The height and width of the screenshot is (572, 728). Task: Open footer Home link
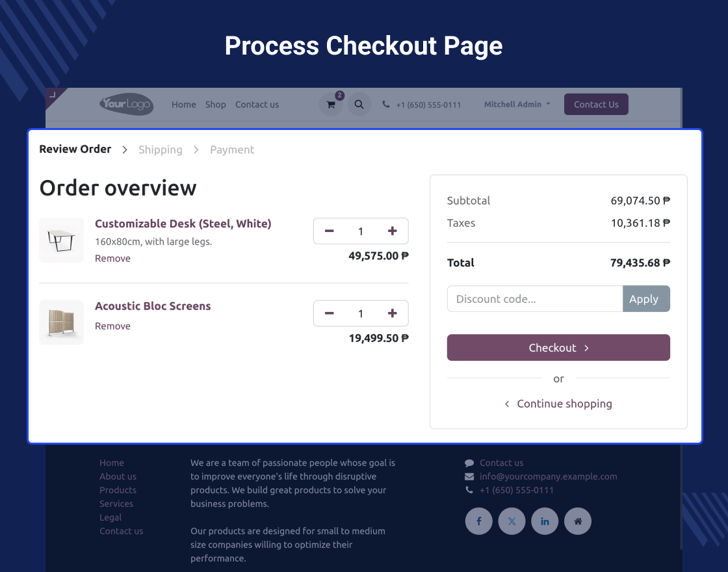point(111,463)
